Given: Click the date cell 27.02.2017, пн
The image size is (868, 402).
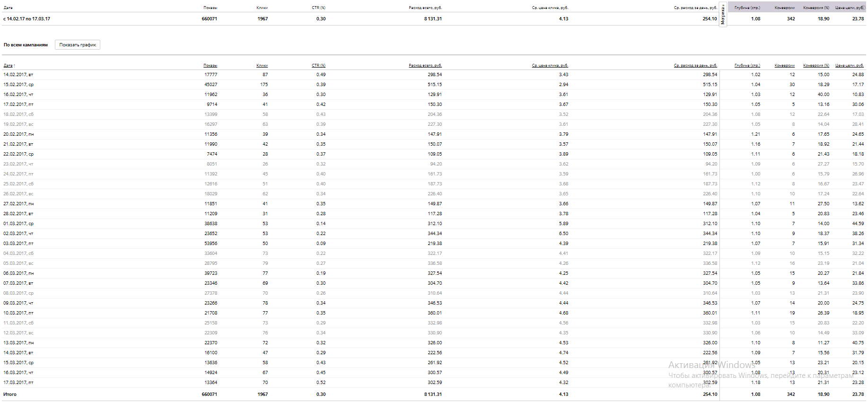Looking at the screenshot, I should click(x=18, y=204).
